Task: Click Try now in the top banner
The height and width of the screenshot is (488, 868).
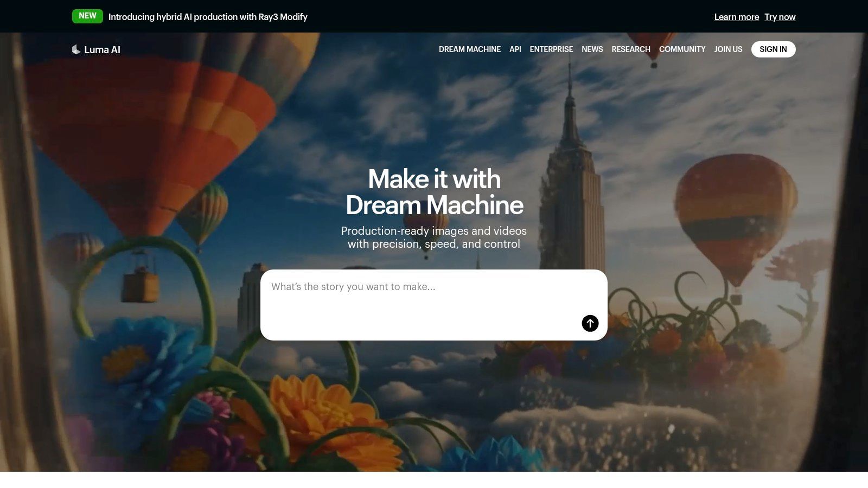Action: (780, 17)
